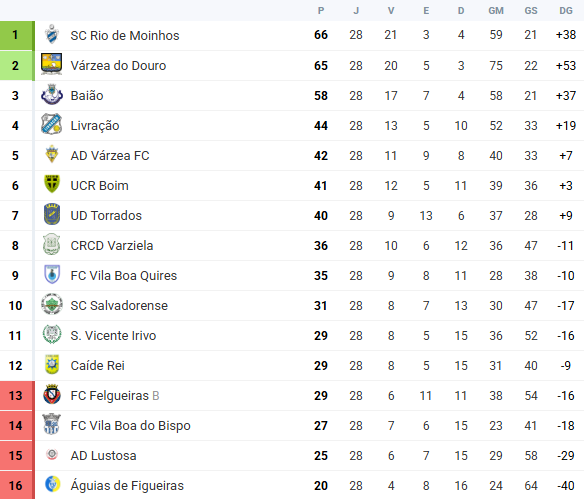Click the SC Rio de Moinhos club crest
The image size is (584, 499).
tap(52, 34)
